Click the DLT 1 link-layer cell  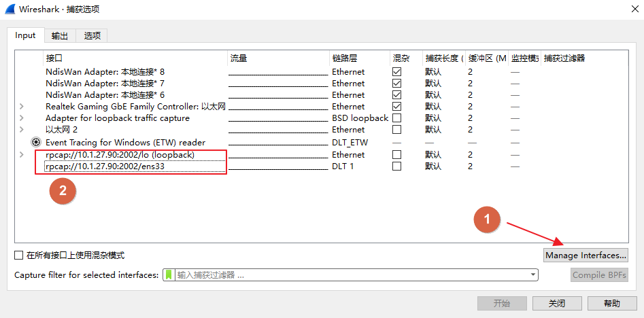point(343,166)
